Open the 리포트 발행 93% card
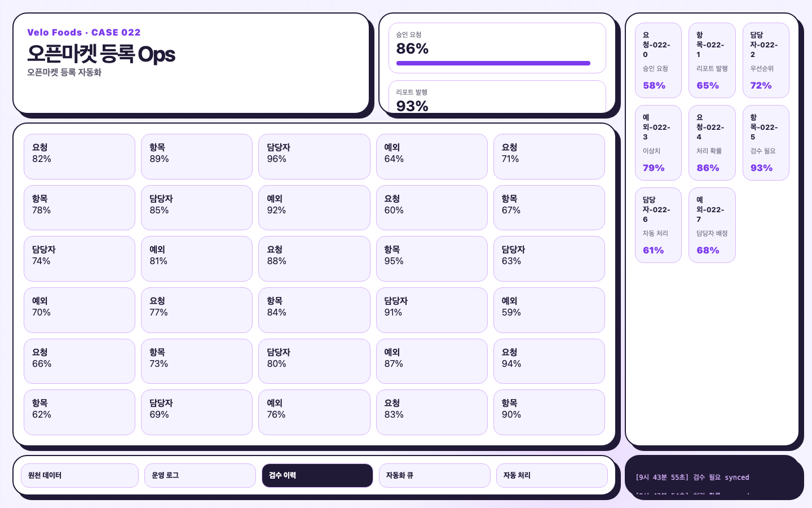Image resolution: width=812 pixels, height=508 pixels. coord(497,97)
